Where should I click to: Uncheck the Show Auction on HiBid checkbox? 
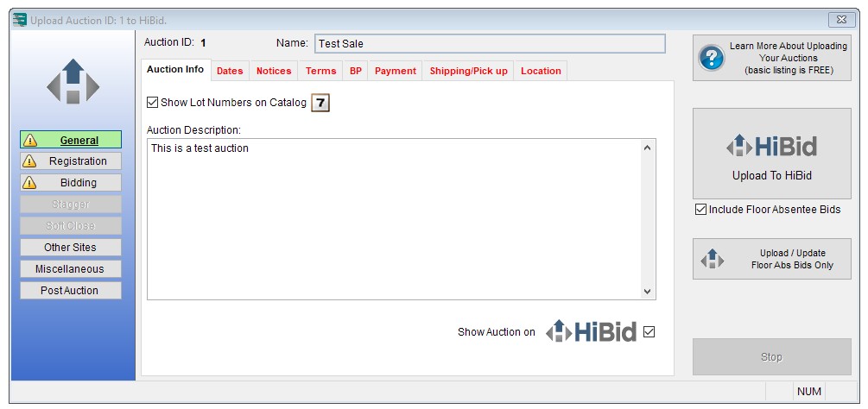649,332
